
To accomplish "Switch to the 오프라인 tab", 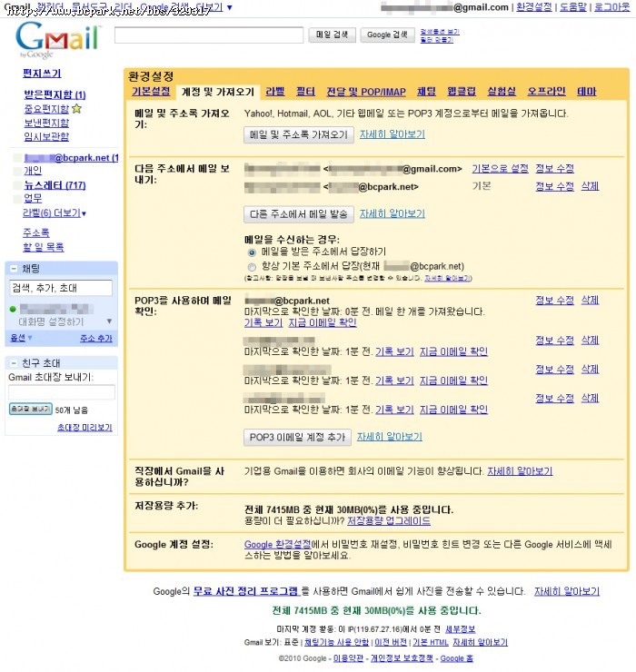I will point(546,92).
